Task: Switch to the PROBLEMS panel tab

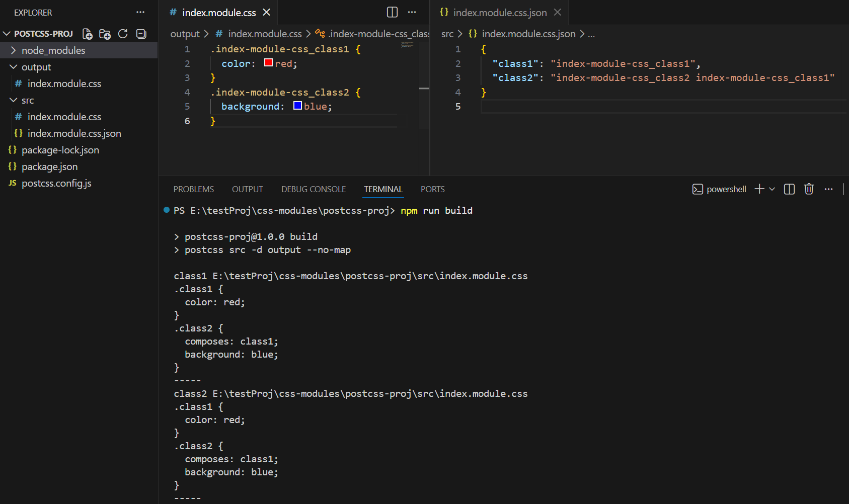Action: (194, 189)
